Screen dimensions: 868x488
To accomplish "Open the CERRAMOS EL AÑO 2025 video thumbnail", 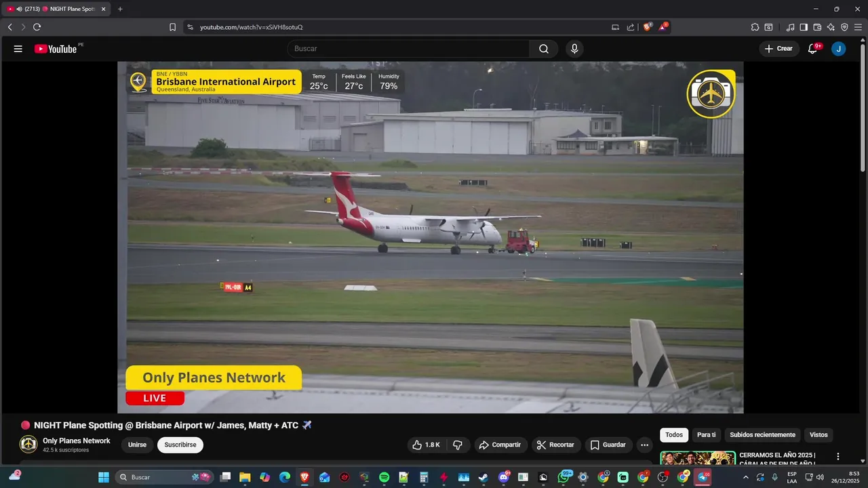I will [698, 458].
